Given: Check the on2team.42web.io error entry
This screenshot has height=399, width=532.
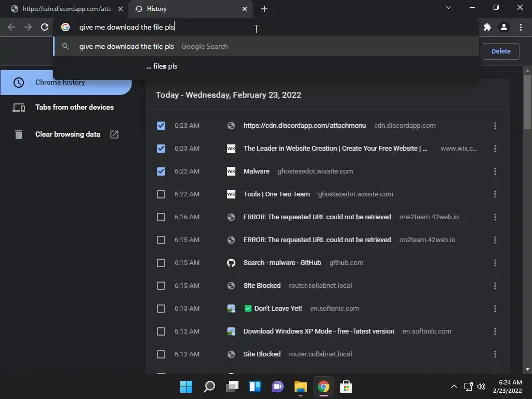Looking at the screenshot, I should click(161, 240).
